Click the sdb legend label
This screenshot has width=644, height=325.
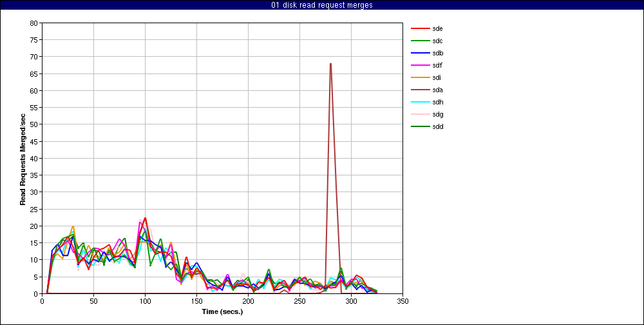437,53
